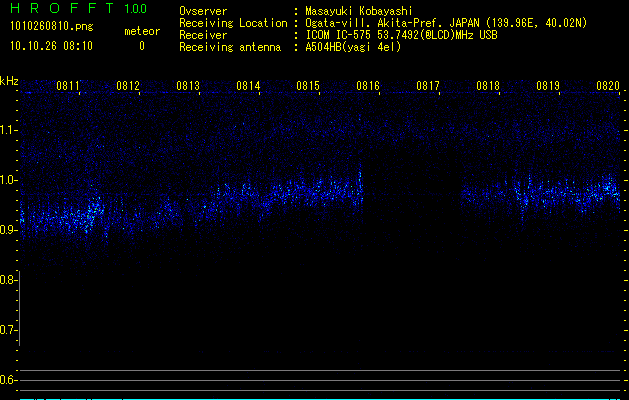Viewport: 629px width, 400px height.
Task: Click the Receiving antenna label
Action: point(230,47)
